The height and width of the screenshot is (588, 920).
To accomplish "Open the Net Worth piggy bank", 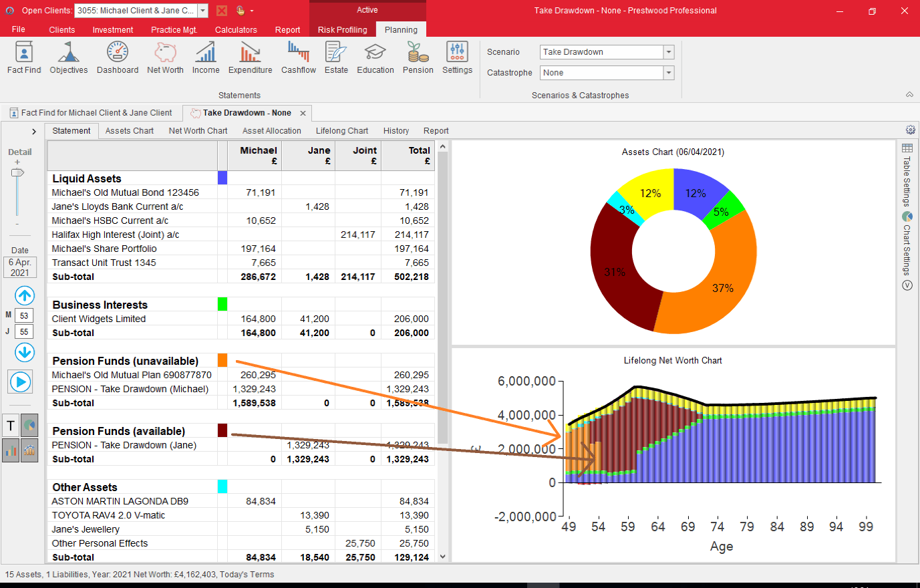I will [x=165, y=57].
